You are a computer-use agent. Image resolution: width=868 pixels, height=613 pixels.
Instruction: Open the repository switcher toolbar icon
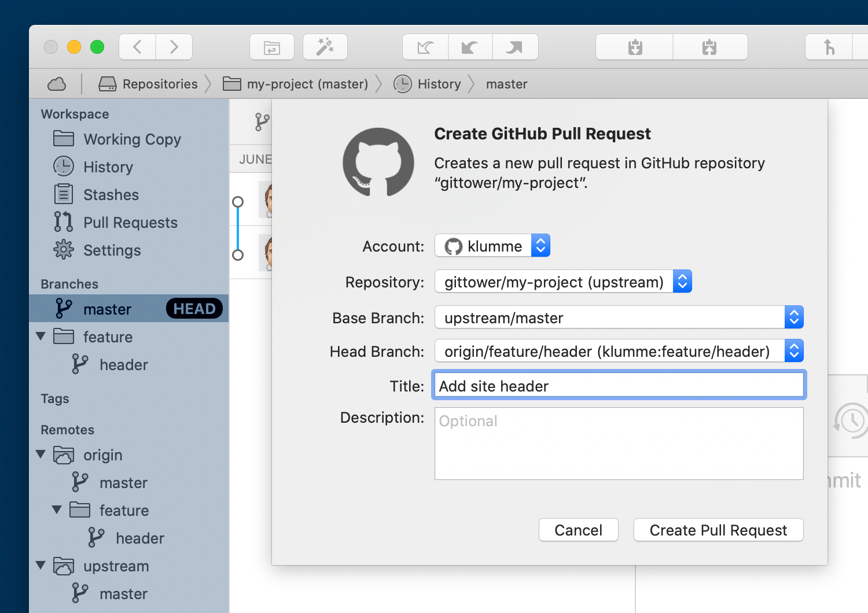tap(272, 47)
